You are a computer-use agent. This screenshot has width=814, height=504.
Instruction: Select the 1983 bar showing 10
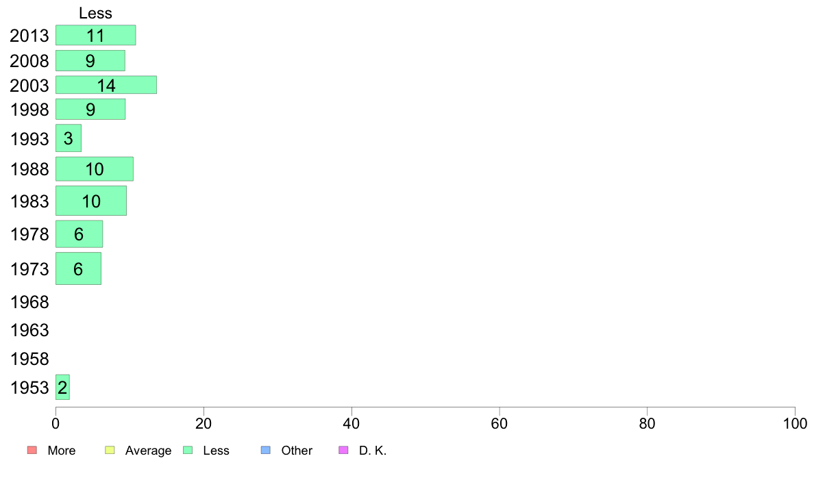(90, 201)
